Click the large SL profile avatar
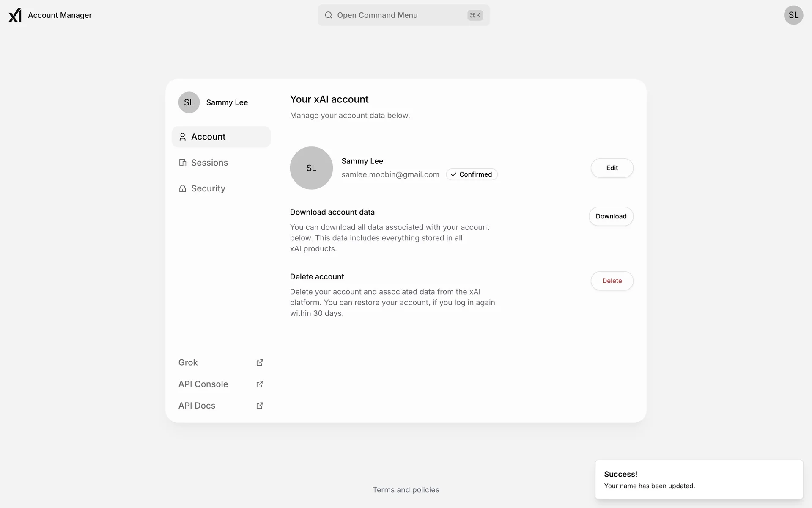This screenshot has height=508, width=812. pyautogui.click(x=311, y=168)
